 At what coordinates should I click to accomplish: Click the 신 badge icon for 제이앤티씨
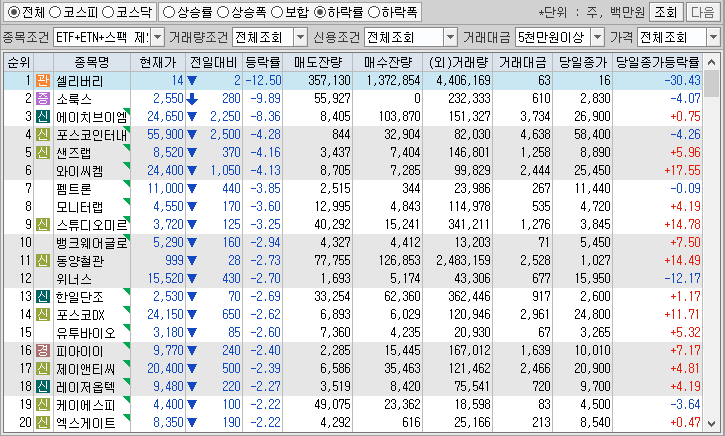(43, 369)
